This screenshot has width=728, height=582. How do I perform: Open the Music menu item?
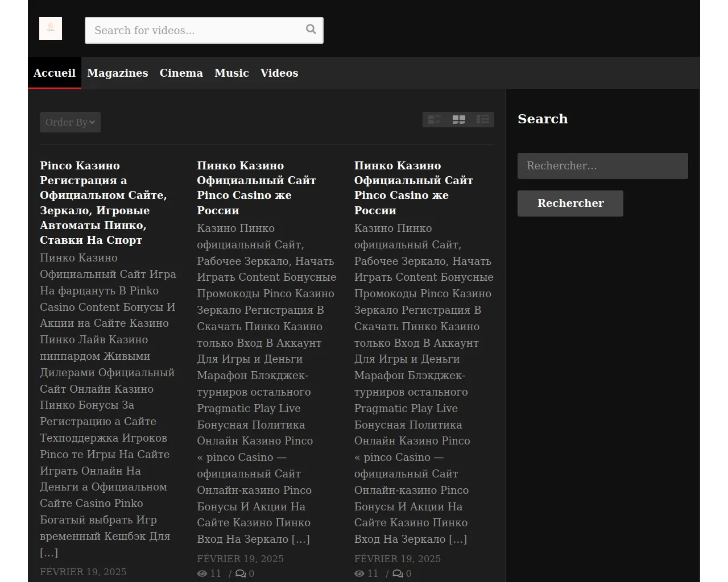coord(231,73)
